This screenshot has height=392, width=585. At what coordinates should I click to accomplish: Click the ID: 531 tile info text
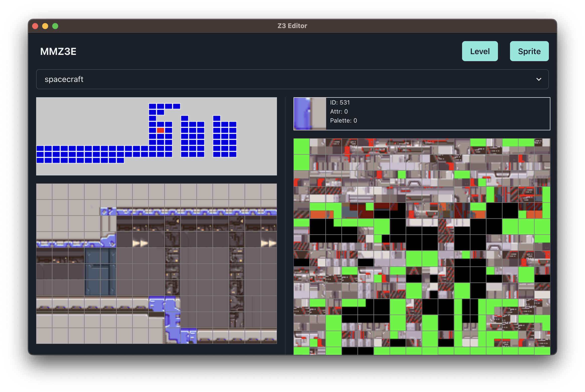point(340,103)
